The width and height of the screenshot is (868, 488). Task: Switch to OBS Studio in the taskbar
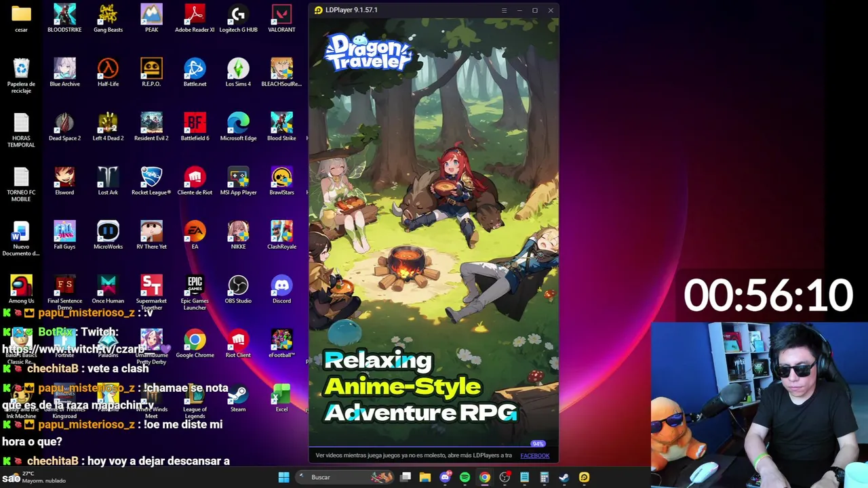click(x=505, y=477)
